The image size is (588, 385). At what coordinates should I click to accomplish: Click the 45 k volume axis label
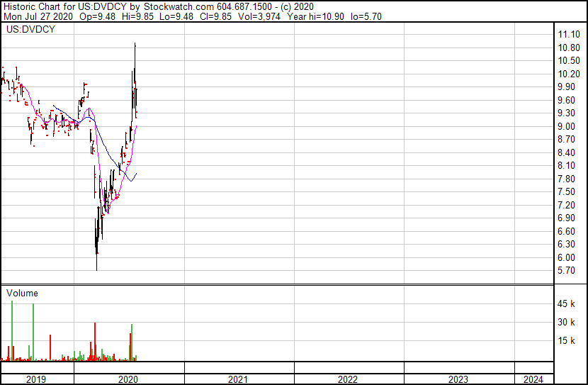[566, 304]
